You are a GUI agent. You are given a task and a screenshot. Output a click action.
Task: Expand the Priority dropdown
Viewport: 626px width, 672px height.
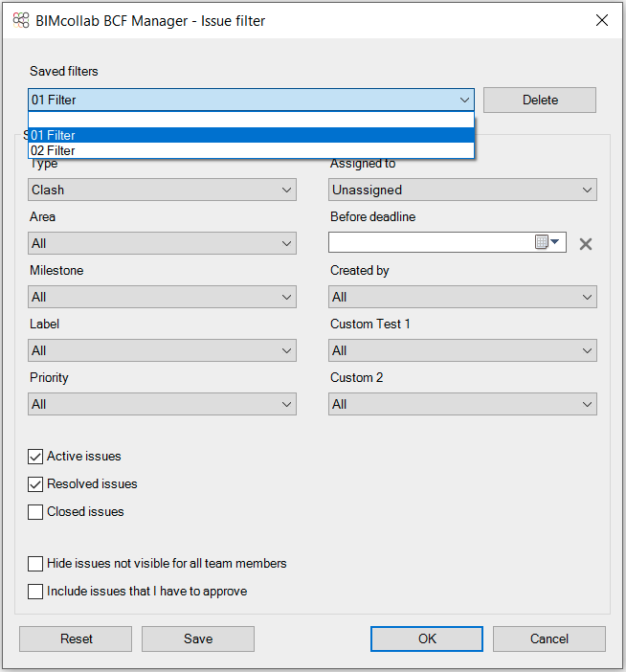pos(162,404)
